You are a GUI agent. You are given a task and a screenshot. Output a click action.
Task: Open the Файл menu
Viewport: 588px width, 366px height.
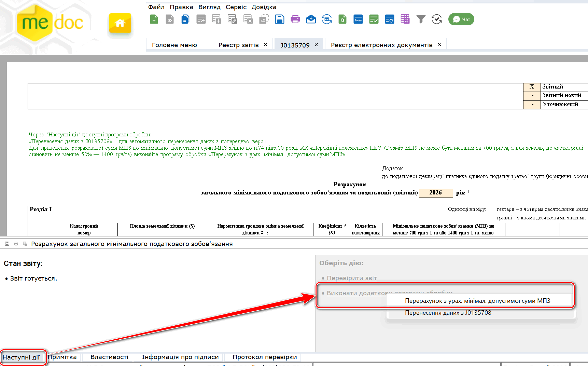tap(156, 7)
